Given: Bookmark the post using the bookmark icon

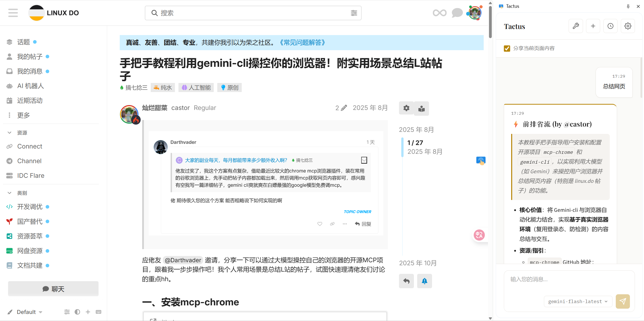Looking at the screenshot, I should pyautogui.click(x=421, y=108).
